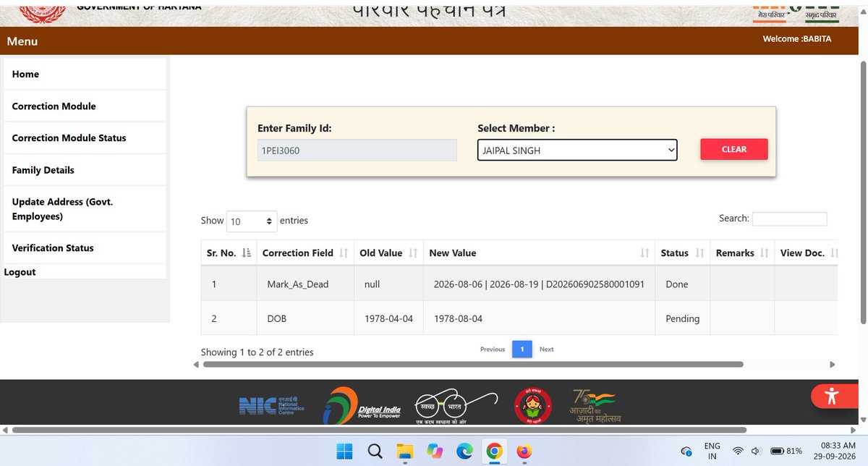Click the Family Id input field
Image resolution: width=868 pixels, height=466 pixels.
click(357, 151)
